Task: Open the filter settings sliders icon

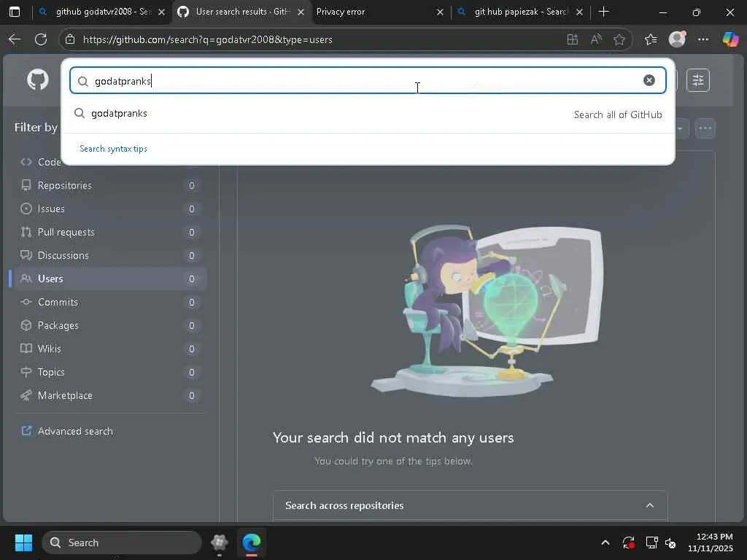Action: click(698, 80)
